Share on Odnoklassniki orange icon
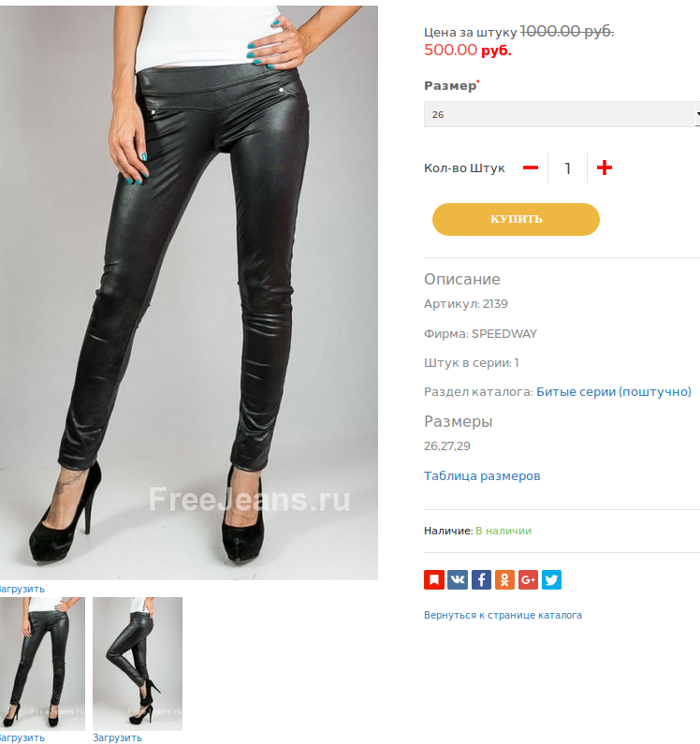 (x=504, y=580)
